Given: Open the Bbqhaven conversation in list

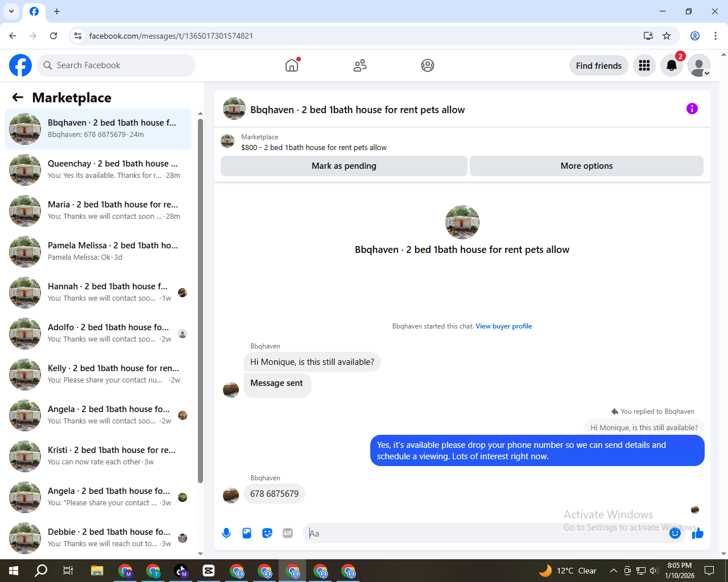Looking at the screenshot, I should (98, 129).
